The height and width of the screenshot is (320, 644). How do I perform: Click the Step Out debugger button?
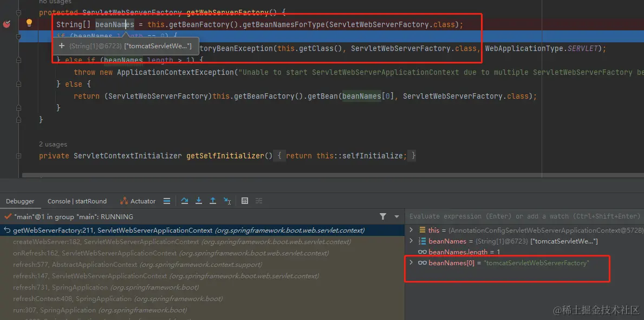pos(213,201)
